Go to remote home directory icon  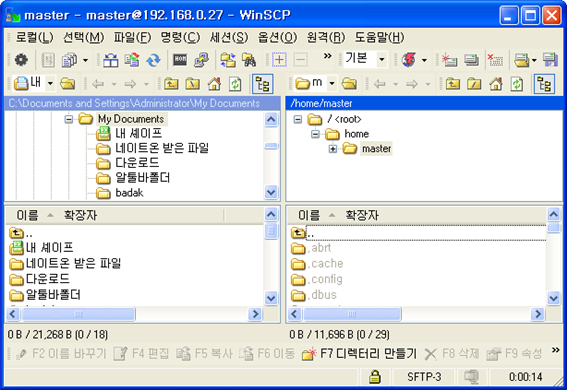[x=496, y=84]
